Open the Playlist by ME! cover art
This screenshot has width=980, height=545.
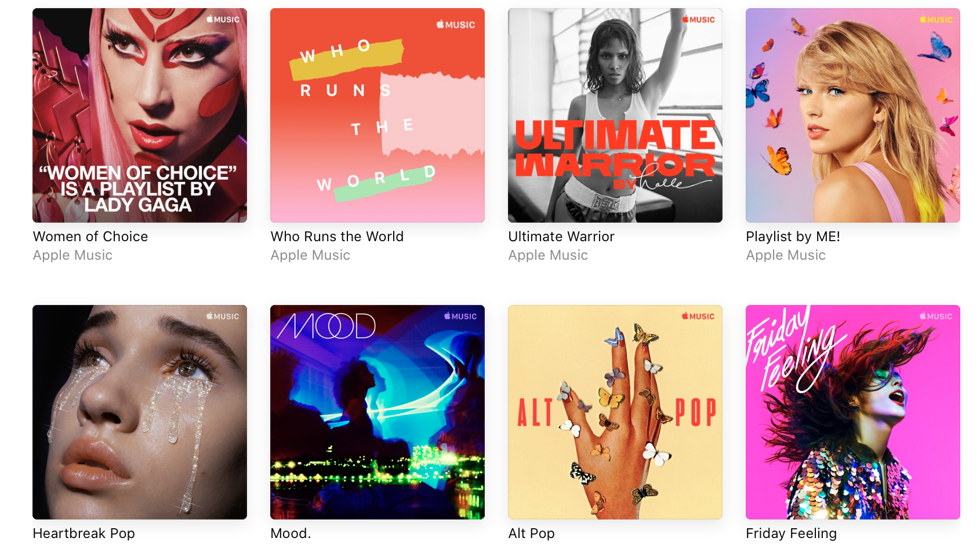point(853,115)
